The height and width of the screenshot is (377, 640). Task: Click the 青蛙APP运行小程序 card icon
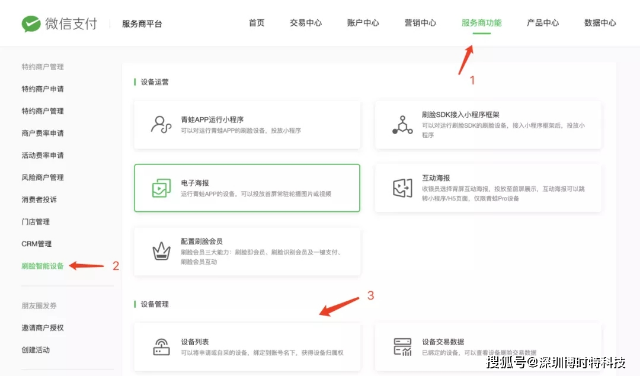pos(161,125)
